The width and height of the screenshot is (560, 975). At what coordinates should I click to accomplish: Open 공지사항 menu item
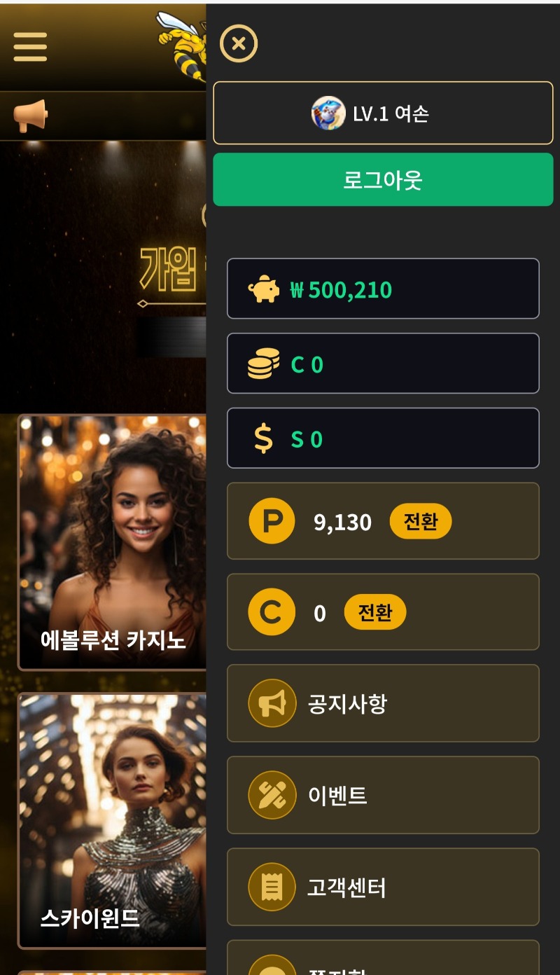coord(383,703)
